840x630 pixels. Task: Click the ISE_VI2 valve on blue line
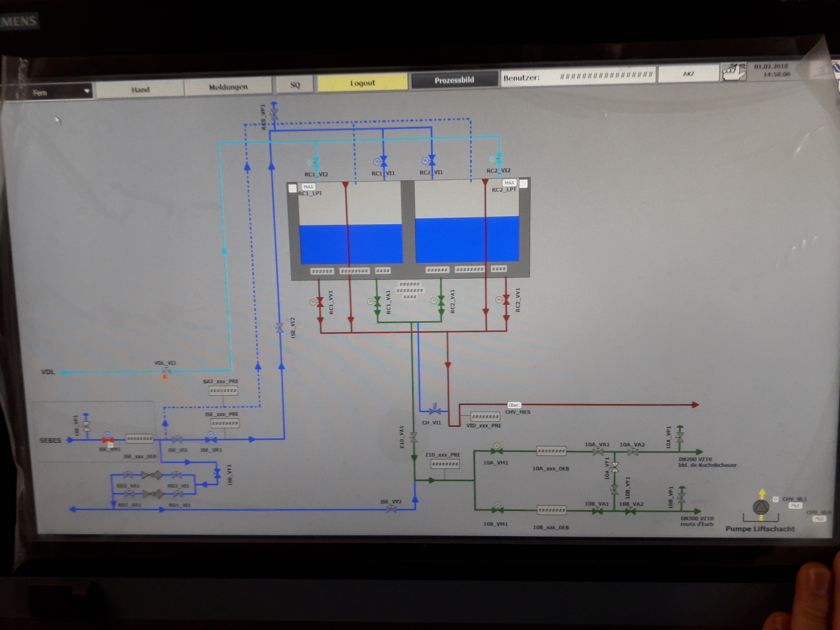(280, 328)
